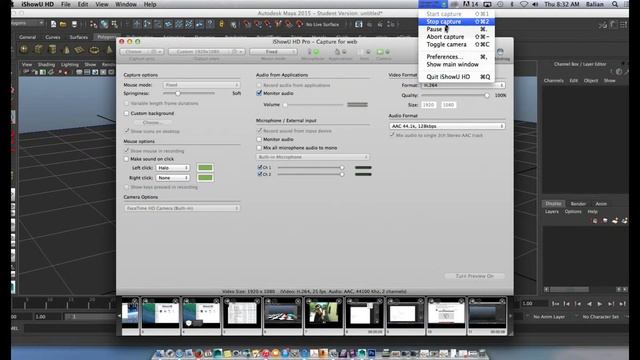640x360 pixels.
Task: Click the polygon cylinder shelf icon
Action: click(52, 50)
